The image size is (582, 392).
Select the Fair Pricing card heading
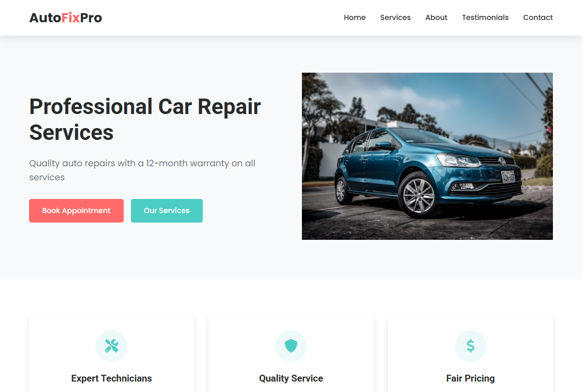click(x=471, y=378)
